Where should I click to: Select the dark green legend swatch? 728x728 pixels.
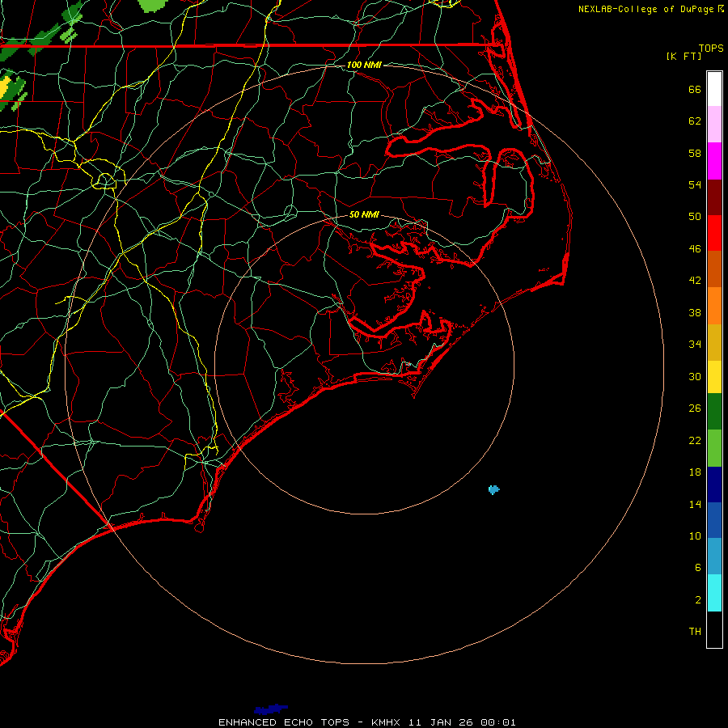point(714,412)
